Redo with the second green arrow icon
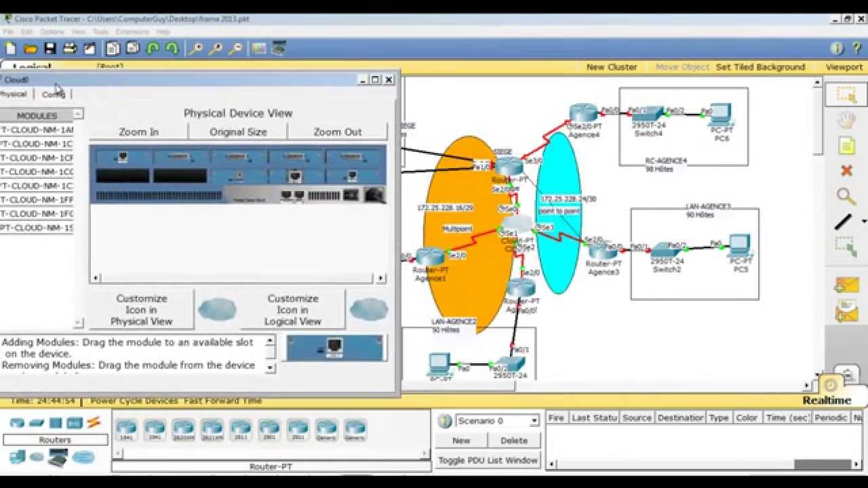 click(x=172, y=48)
